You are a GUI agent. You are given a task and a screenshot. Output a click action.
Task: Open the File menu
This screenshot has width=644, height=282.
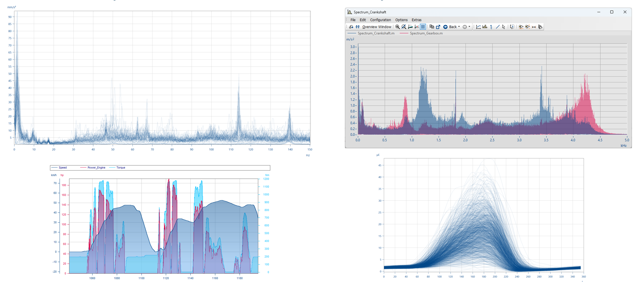pos(353,20)
